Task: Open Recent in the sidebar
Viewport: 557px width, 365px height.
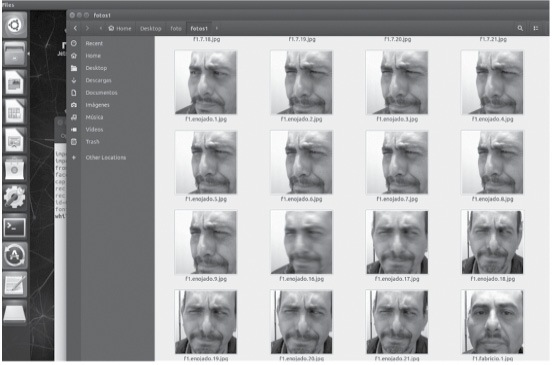Action: tap(94, 43)
